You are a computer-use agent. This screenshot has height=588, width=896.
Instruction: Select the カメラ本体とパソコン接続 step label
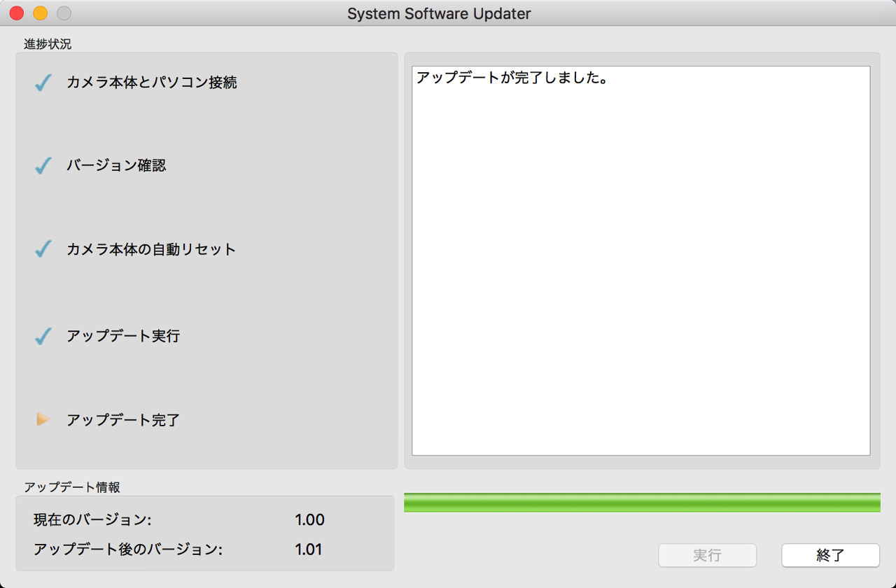[152, 83]
